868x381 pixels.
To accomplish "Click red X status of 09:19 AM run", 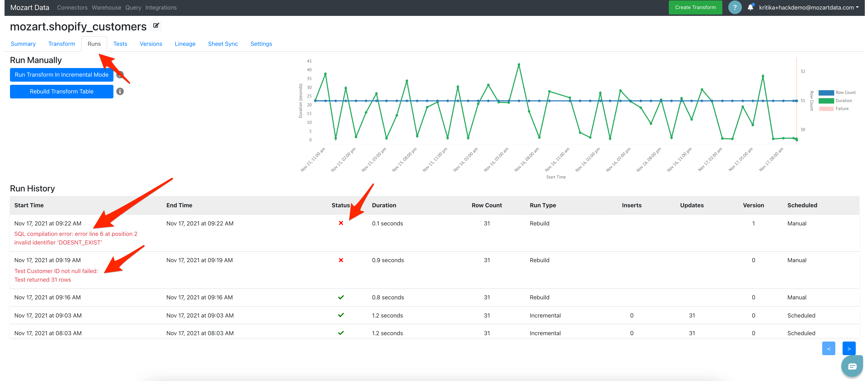I will coord(341,260).
